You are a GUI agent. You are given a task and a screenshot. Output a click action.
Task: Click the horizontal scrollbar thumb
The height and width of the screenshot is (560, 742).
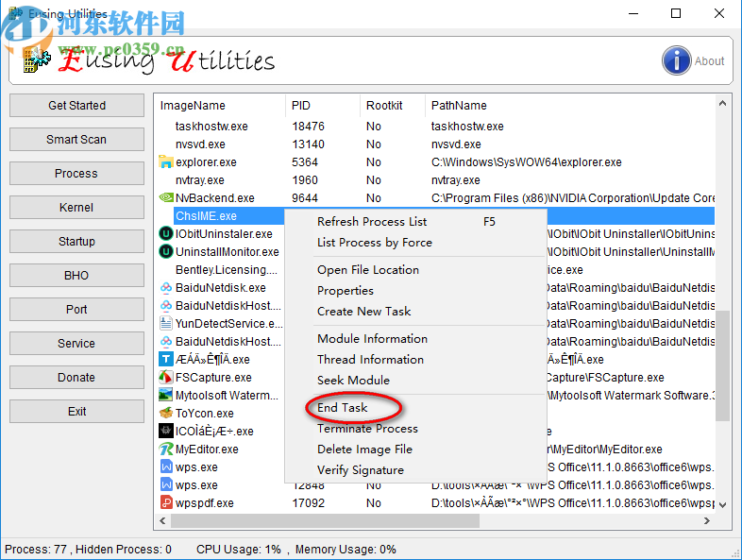point(325,520)
